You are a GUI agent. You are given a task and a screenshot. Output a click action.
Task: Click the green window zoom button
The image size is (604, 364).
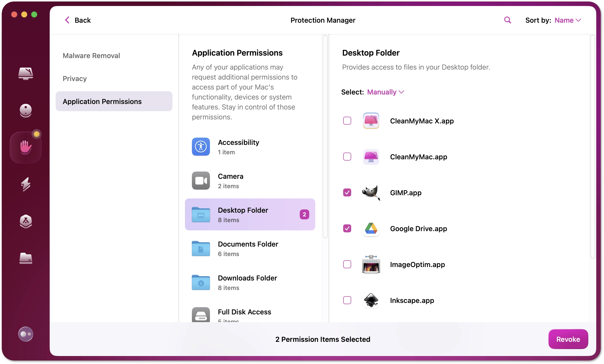[x=34, y=14]
